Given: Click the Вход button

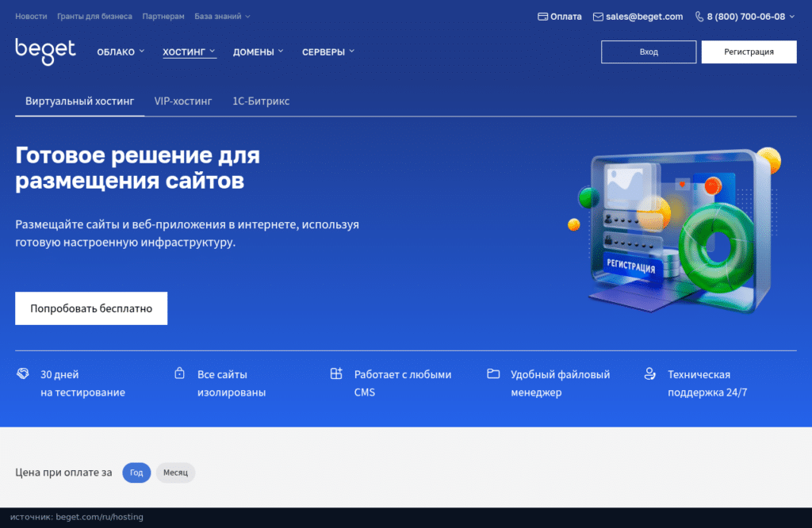Looking at the screenshot, I should point(649,52).
